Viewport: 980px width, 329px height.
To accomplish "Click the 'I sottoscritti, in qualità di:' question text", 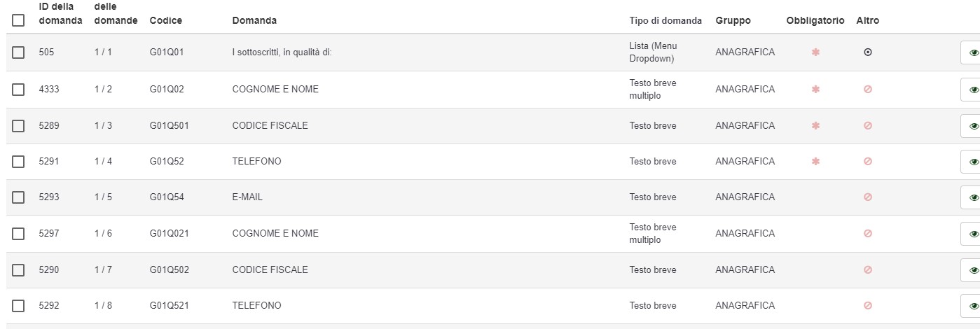I will [x=282, y=52].
